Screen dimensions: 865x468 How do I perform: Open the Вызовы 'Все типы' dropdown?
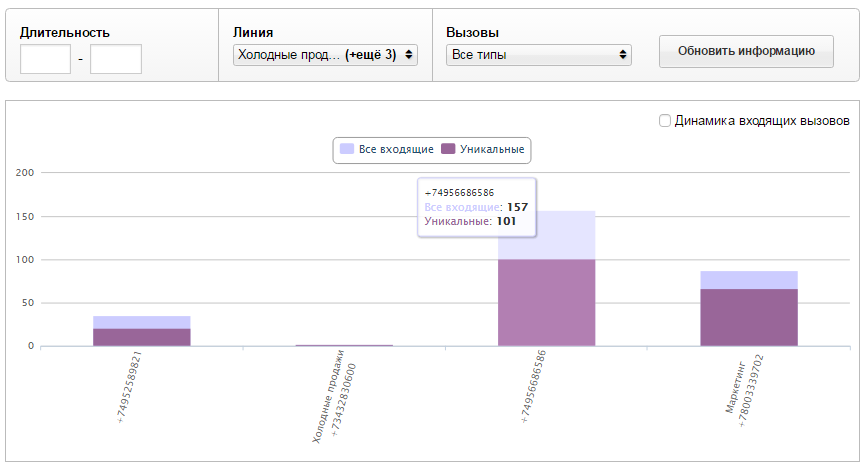coord(538,55)
